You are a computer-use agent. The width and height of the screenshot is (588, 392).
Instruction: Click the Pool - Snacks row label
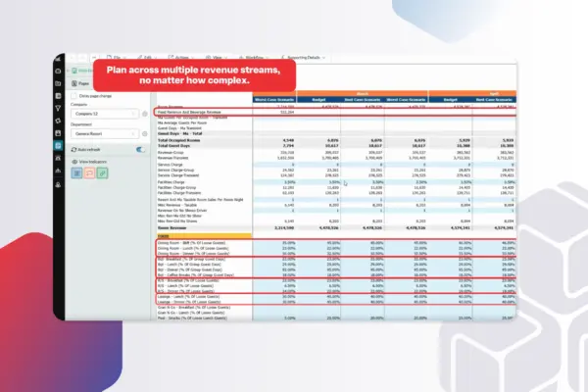point(192,318)
